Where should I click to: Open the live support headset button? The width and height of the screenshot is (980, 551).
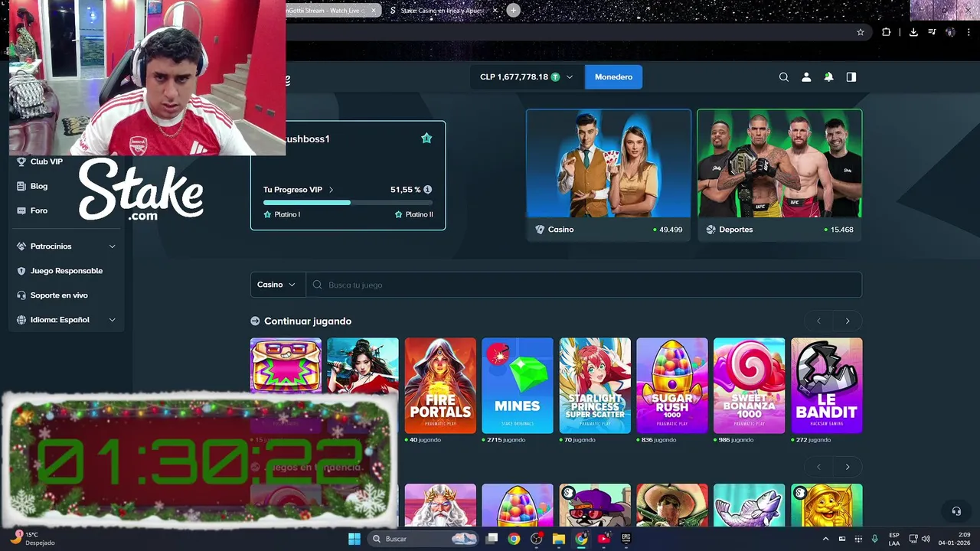955,511
